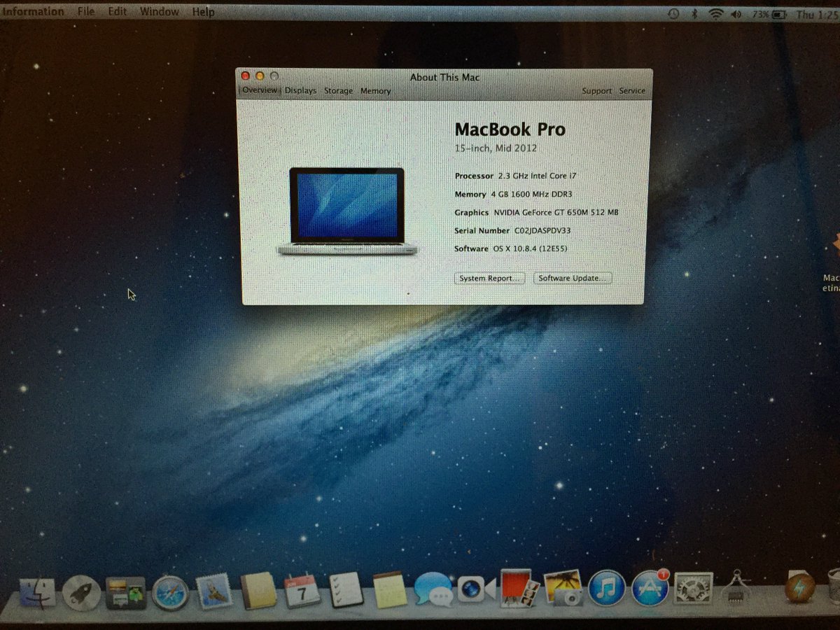Open the File menu
840x630 pixels.
click(85, 11)
